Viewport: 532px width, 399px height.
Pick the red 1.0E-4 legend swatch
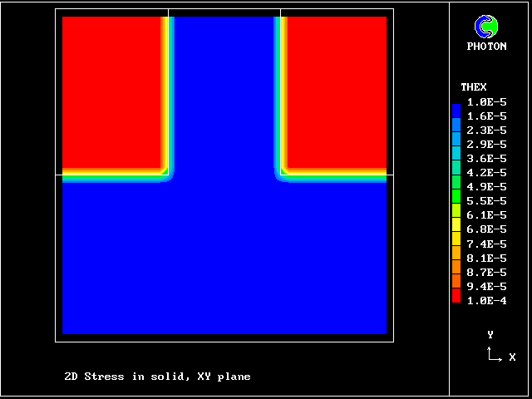pos(456,296)
